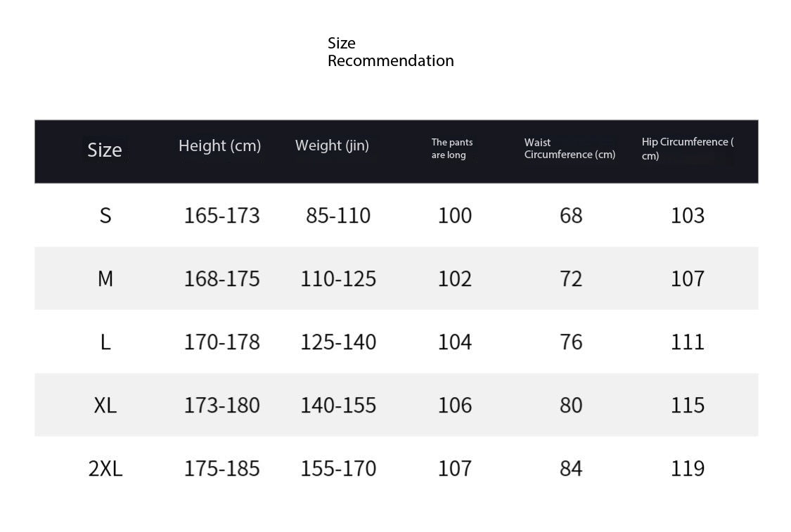Select the 2XL size row label
This screenshot has width=791, height=532.
pos(105,469)
